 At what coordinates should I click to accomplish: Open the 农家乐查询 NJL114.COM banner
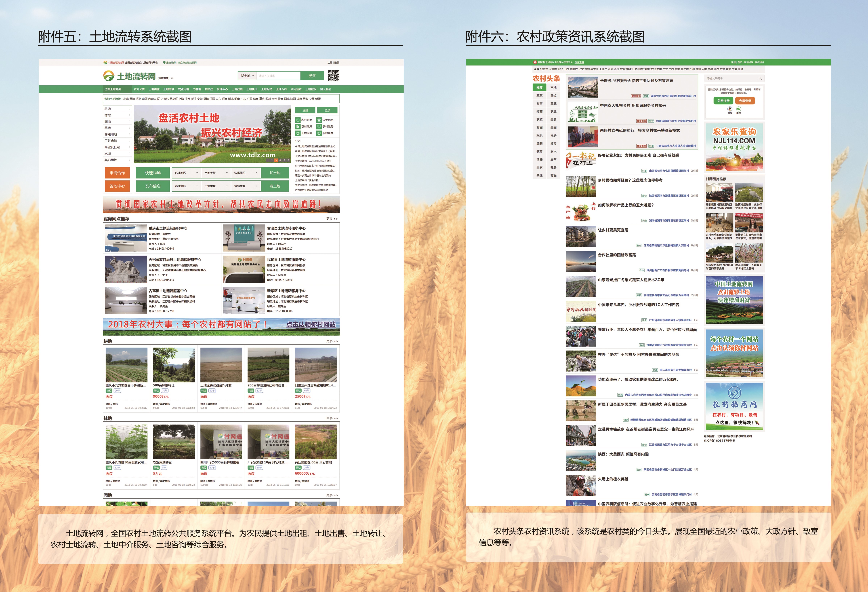tap(734, 147)
